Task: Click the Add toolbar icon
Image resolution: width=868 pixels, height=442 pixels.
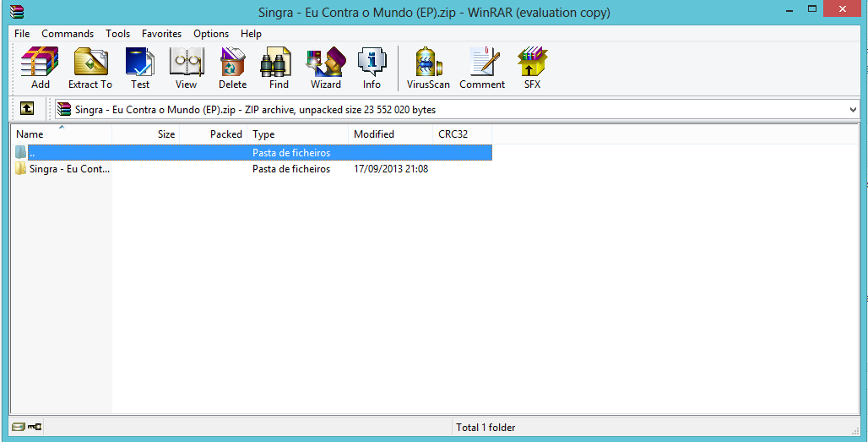Action: point(40,68)
